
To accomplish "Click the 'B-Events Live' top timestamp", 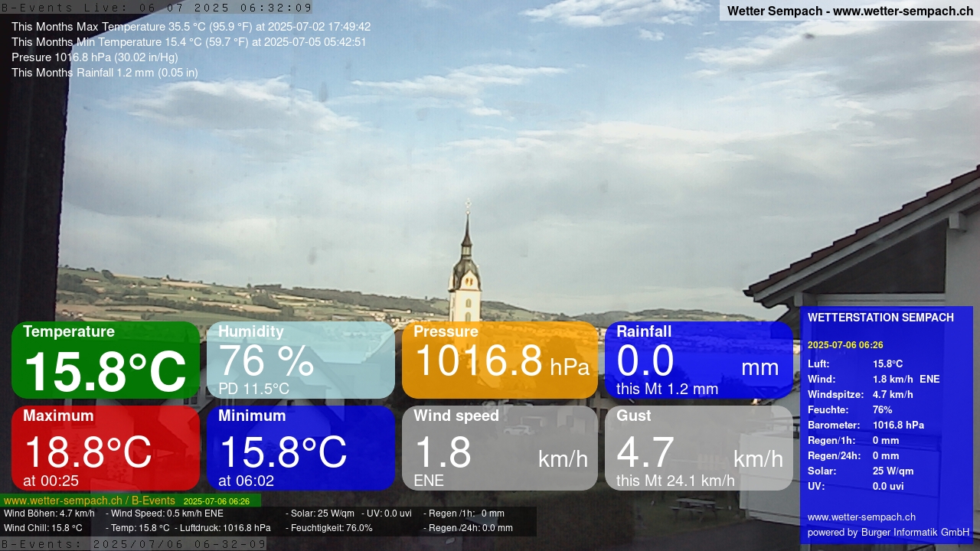I will [157, 8].
